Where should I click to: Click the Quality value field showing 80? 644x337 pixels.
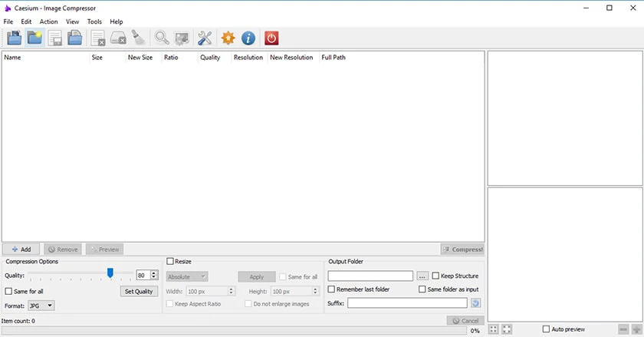click(x=143, y=276)
